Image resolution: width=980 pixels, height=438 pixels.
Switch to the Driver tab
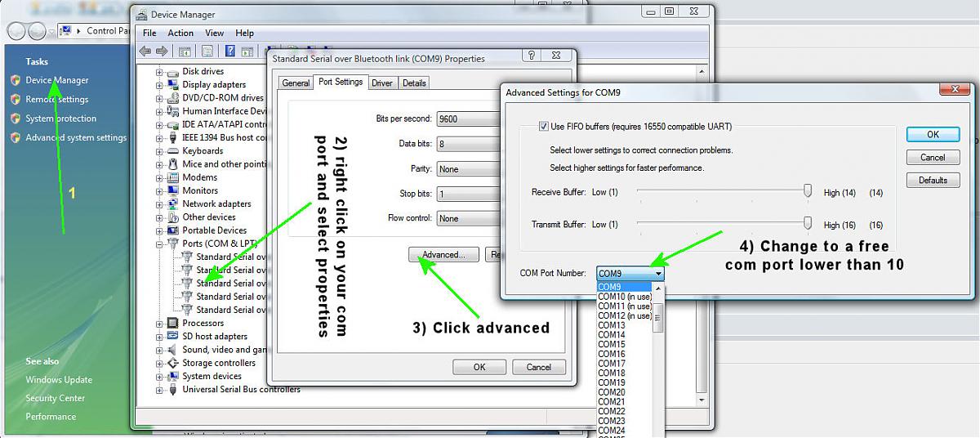point(382,83)
